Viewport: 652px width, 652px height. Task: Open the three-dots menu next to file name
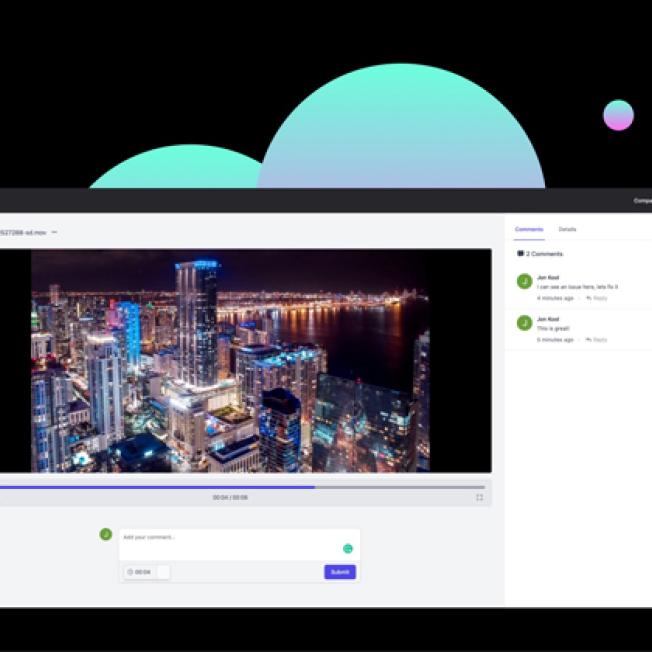tap(54, 232)
